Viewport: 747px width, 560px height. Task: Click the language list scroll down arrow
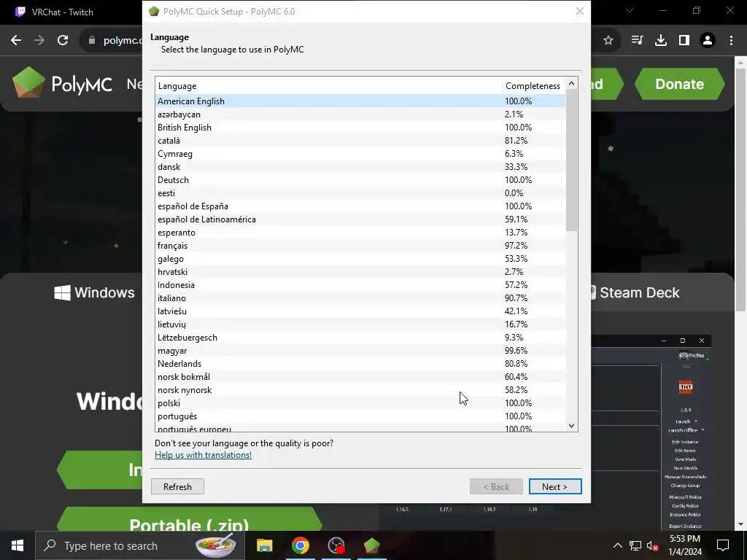coord(572,426)
